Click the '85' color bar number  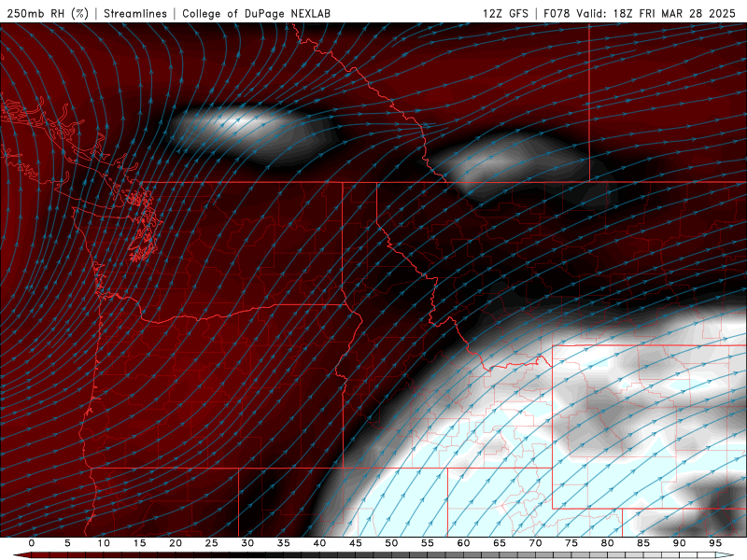click(x=643, y=543)
